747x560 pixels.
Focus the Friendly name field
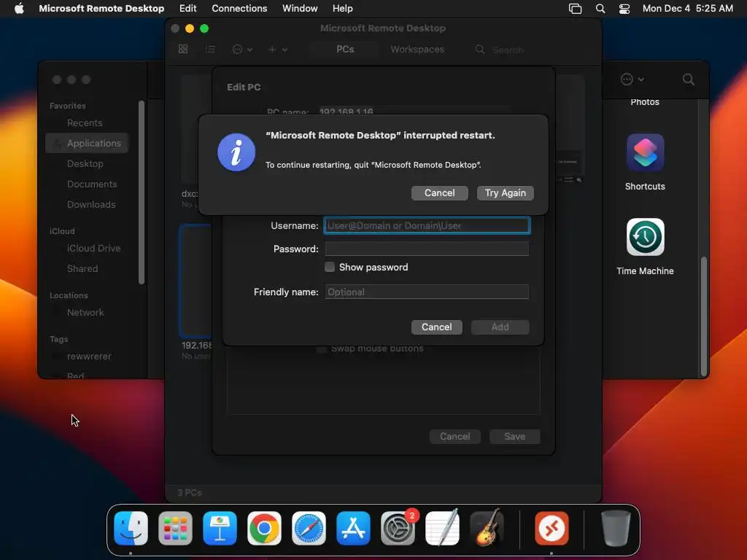pyautogui.click(x=427, y=292)
